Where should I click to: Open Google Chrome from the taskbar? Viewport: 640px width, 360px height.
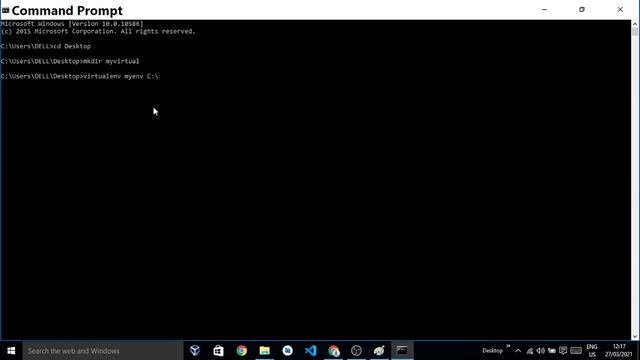click(x=242, y=350)
